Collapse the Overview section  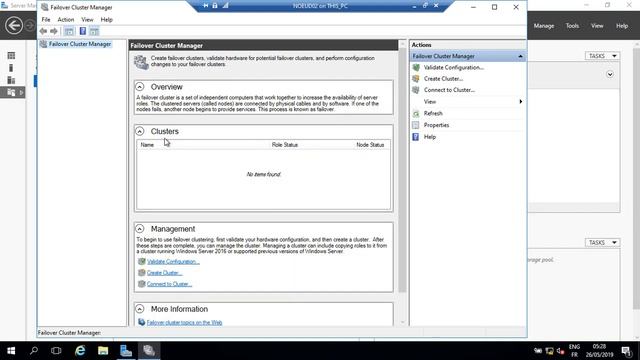coord(140,87)
